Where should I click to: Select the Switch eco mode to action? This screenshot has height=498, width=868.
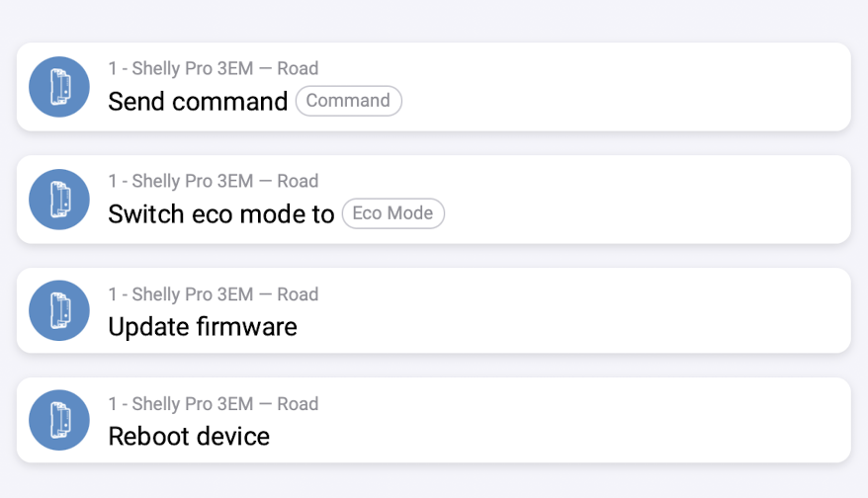click(x=221, y=213)
